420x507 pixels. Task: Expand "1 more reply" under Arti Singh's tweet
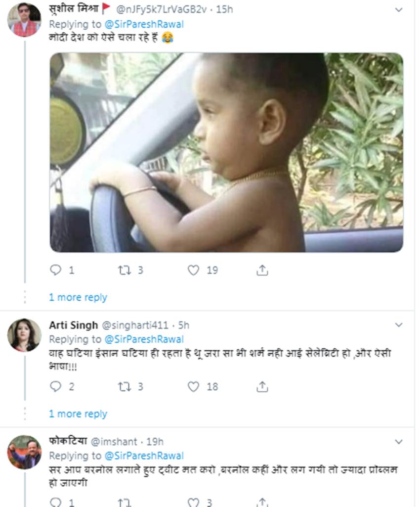[x=78, y=414]
